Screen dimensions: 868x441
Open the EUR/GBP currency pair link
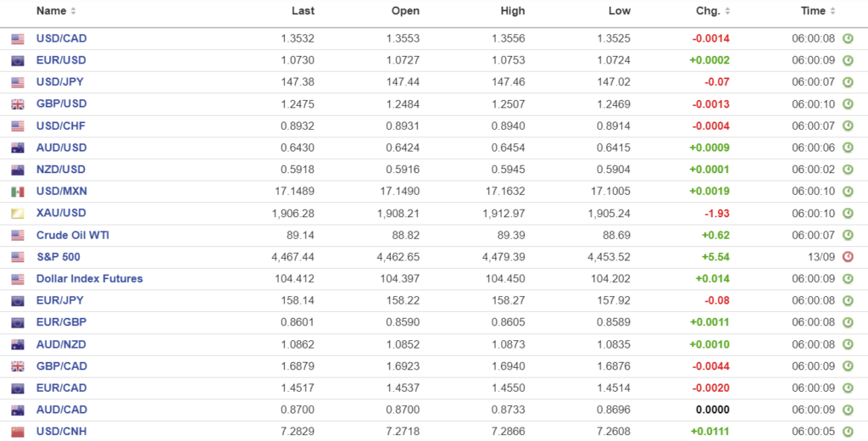click(61, 322)
